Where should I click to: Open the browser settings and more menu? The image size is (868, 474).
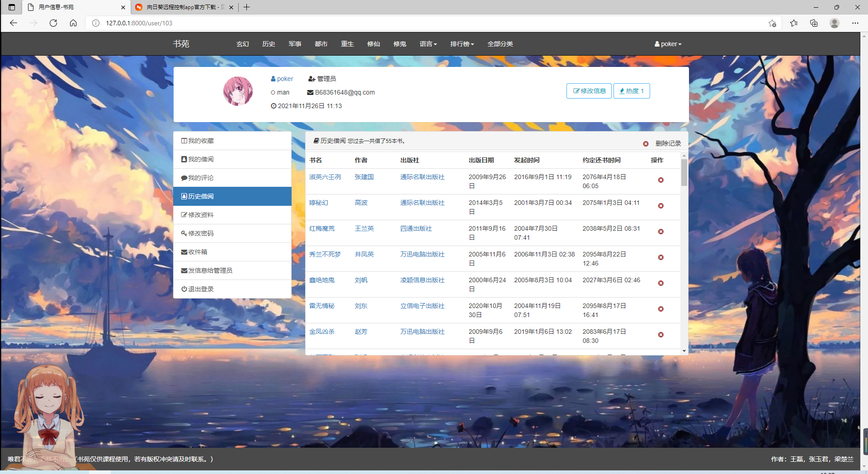(x=855, y=23)
